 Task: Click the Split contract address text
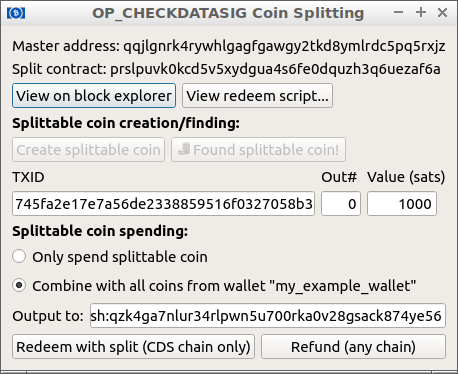tap(226, 69)
